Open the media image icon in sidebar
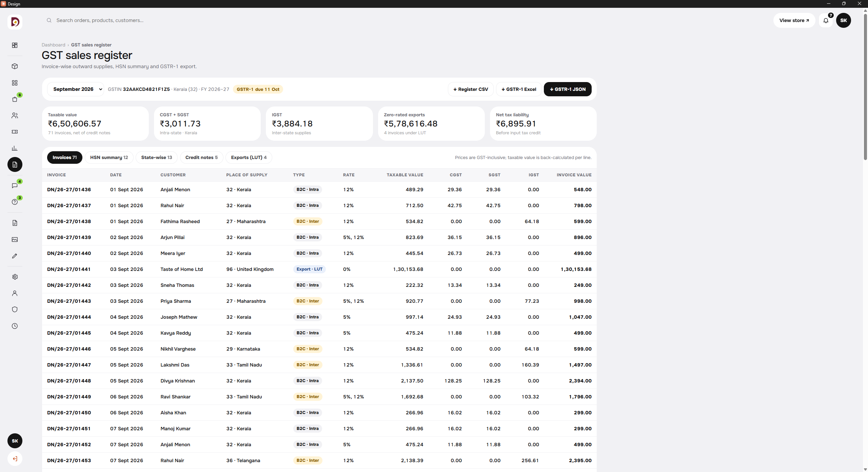Image resolution: width=868 pixels, height=472 pixels. click(15, 240)
